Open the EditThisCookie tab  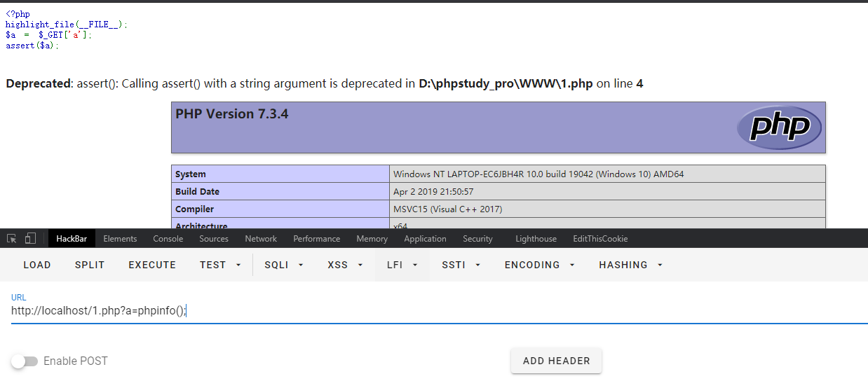coord(600,239)
